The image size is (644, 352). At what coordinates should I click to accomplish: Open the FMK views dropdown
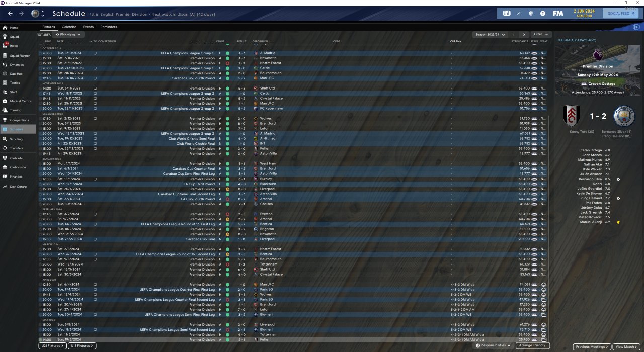(x=68, y=35)
